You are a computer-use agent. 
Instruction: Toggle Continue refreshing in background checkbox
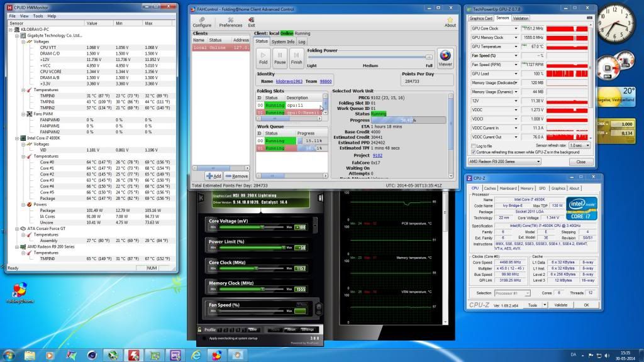point(474,152)
